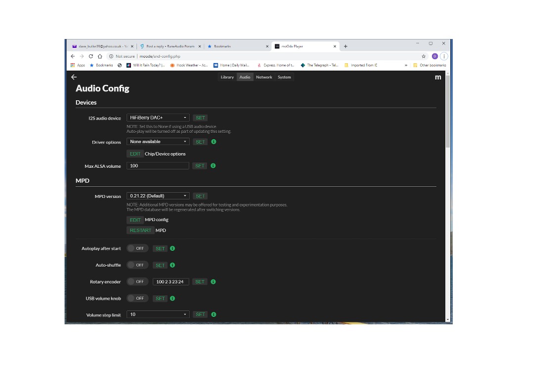
Task: Open the Bookmarks star bookmark
Action: pyautogui.click(x=101, y=65)
